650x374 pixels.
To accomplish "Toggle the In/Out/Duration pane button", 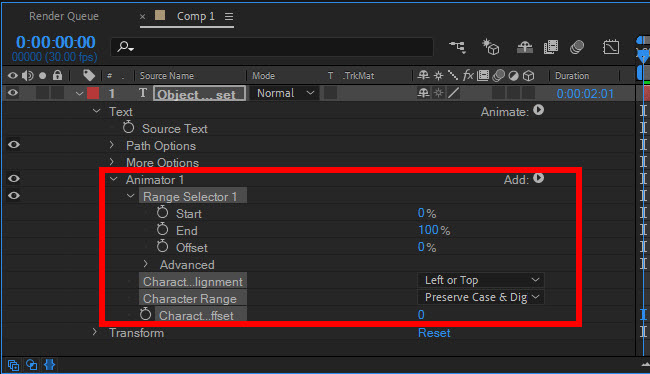I will (x=49, y=365).
